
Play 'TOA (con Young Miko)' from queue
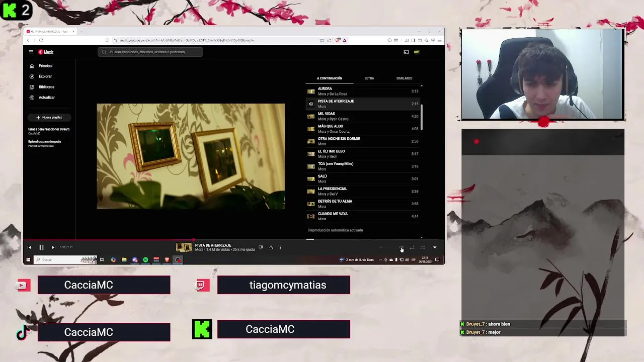(362, 166)
